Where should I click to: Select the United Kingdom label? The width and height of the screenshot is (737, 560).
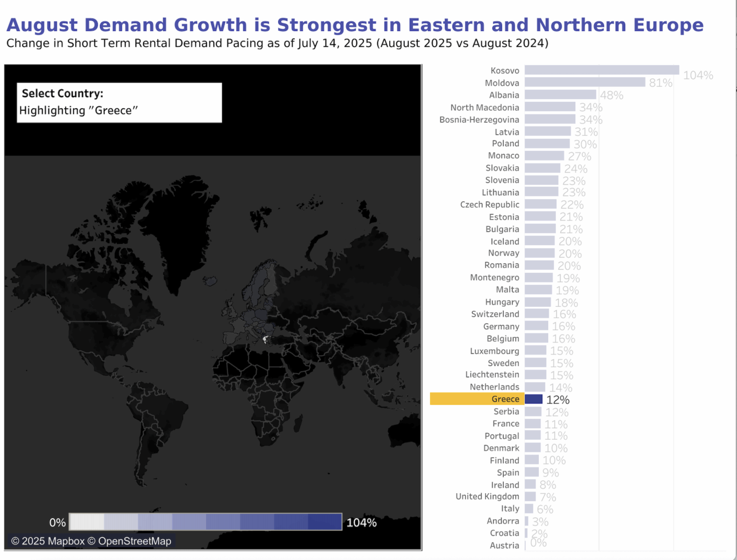click(x=487, y=497)
